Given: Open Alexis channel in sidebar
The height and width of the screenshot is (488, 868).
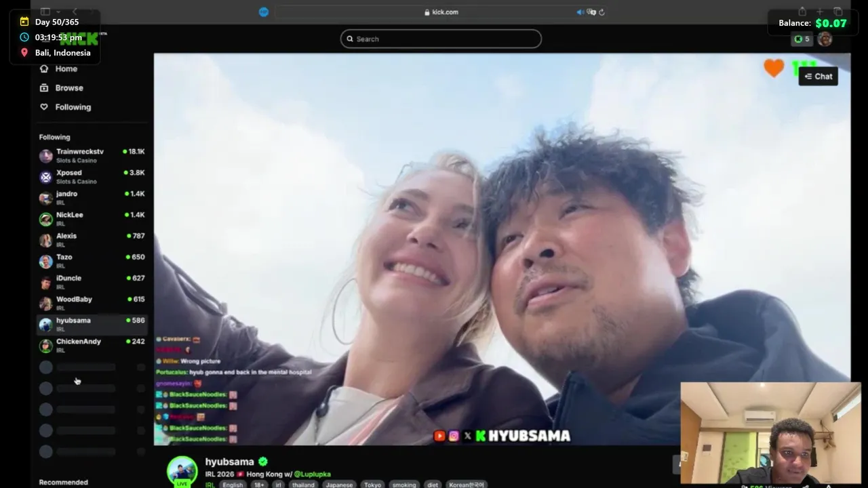Looking at the screenshot, I should click(x=92, y=240).
